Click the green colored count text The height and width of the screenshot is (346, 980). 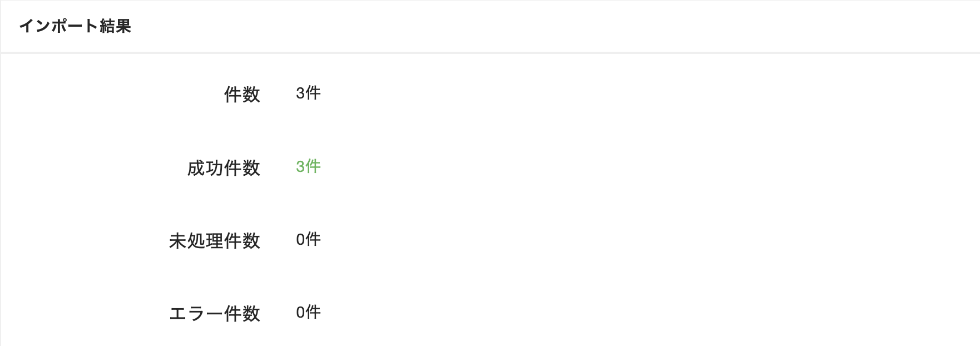click(x=308, y=166)
